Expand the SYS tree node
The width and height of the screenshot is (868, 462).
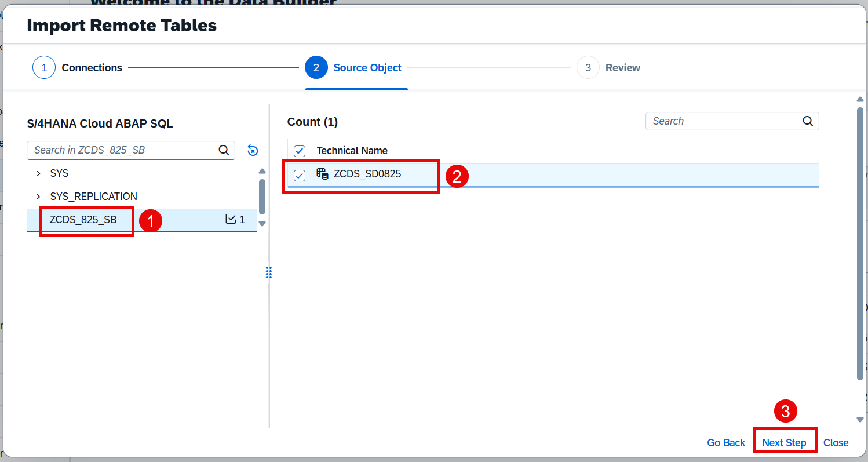coord(38,173)
